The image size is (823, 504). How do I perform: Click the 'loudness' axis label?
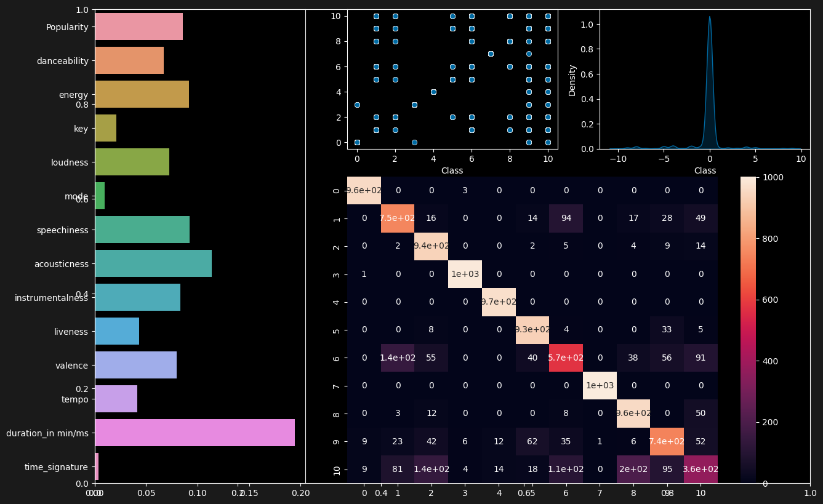[70, 162]
